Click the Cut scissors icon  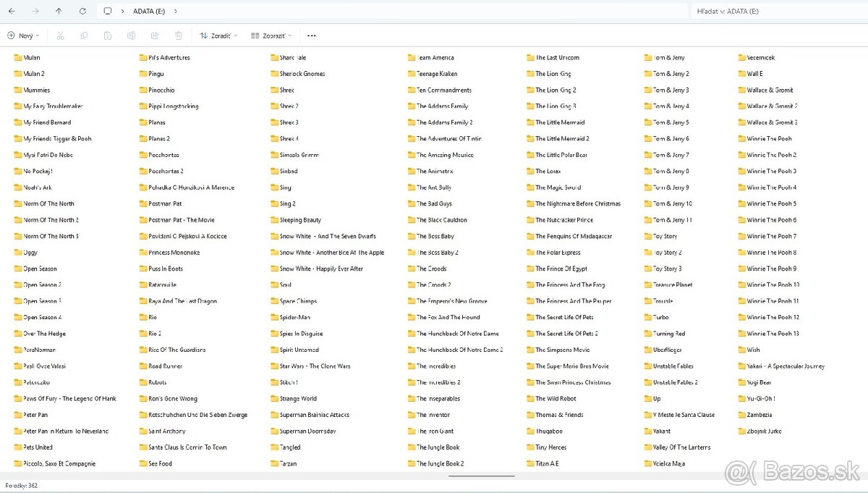[61, 35]
